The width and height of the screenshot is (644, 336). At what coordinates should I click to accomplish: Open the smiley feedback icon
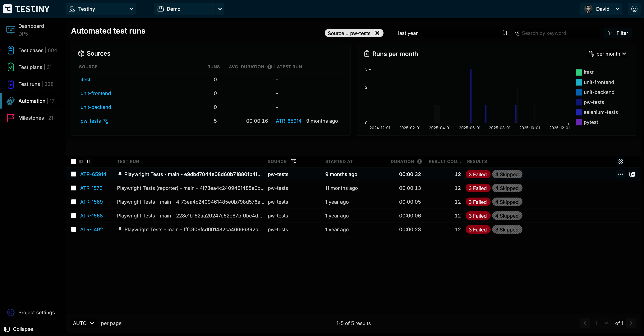[634, 9]
